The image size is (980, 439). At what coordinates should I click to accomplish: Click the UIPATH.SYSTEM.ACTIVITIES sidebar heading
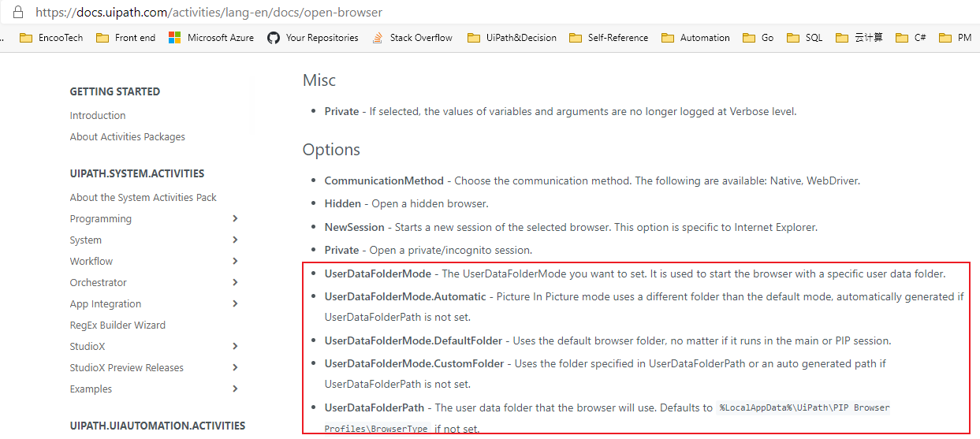pos(137,173)
